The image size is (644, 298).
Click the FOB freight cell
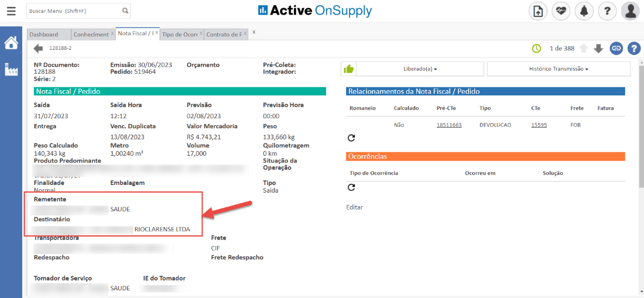click(576, 125)
